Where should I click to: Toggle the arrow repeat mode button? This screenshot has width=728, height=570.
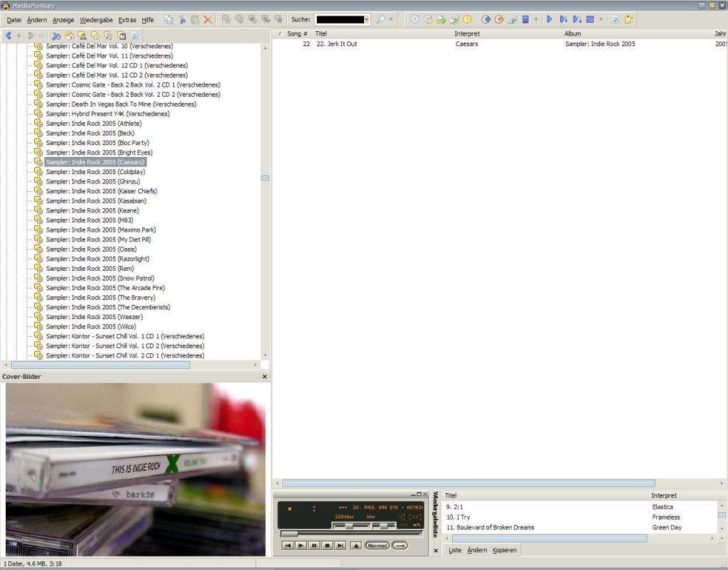click(400, 545)
